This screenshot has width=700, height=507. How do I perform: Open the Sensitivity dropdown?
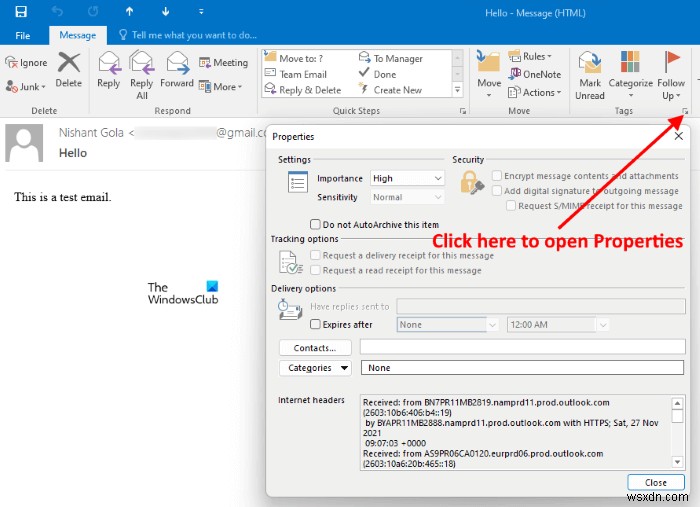coord(407,197)
